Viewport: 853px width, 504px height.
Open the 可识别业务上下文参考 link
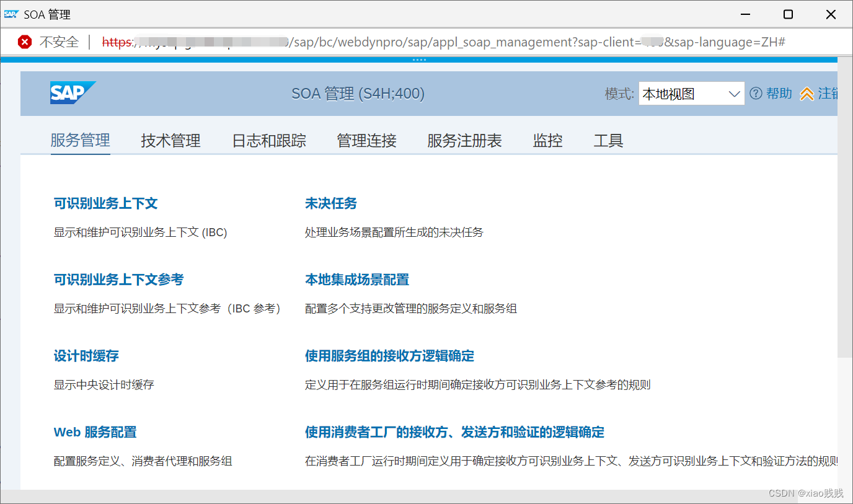tap(118, 280)
